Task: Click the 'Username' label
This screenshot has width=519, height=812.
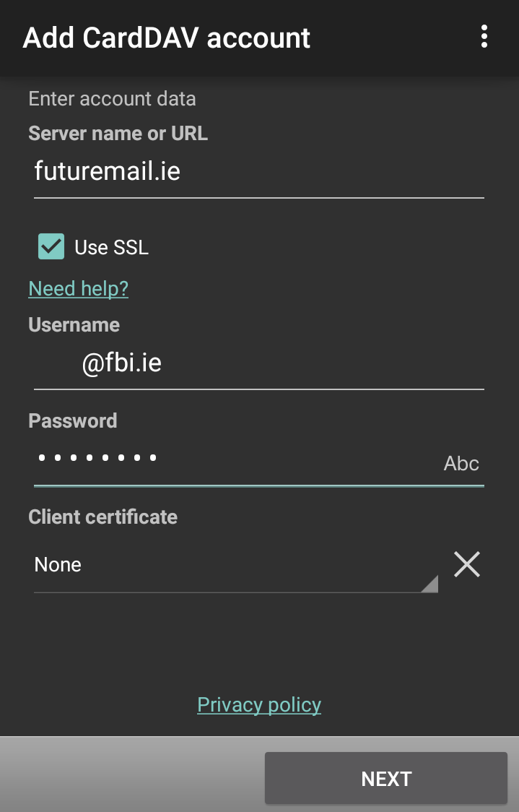Action: point(74,324)
